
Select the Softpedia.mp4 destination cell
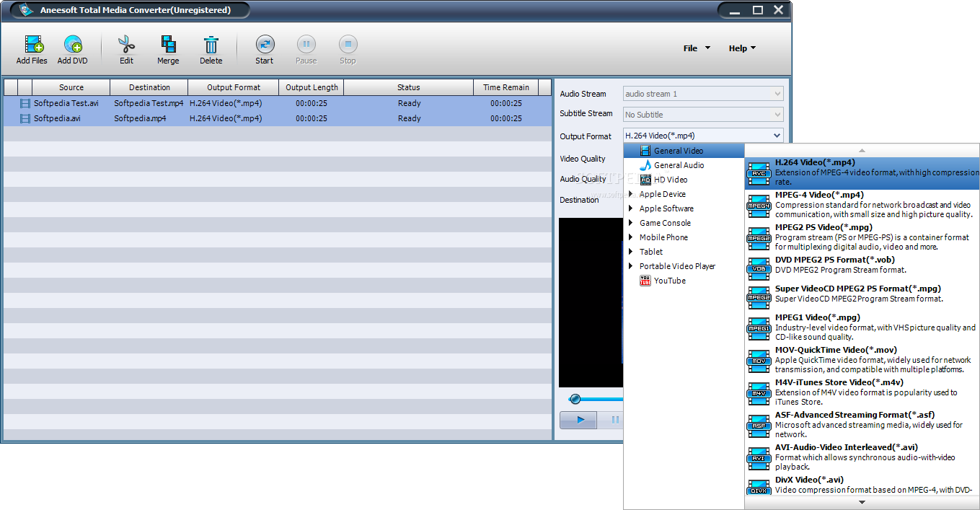(x=140, y=118)
